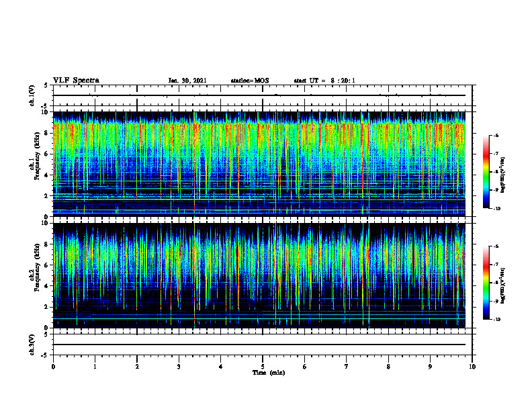Click time axis tick label '9'
Viewport: 532px width, 411px height.
430,367
